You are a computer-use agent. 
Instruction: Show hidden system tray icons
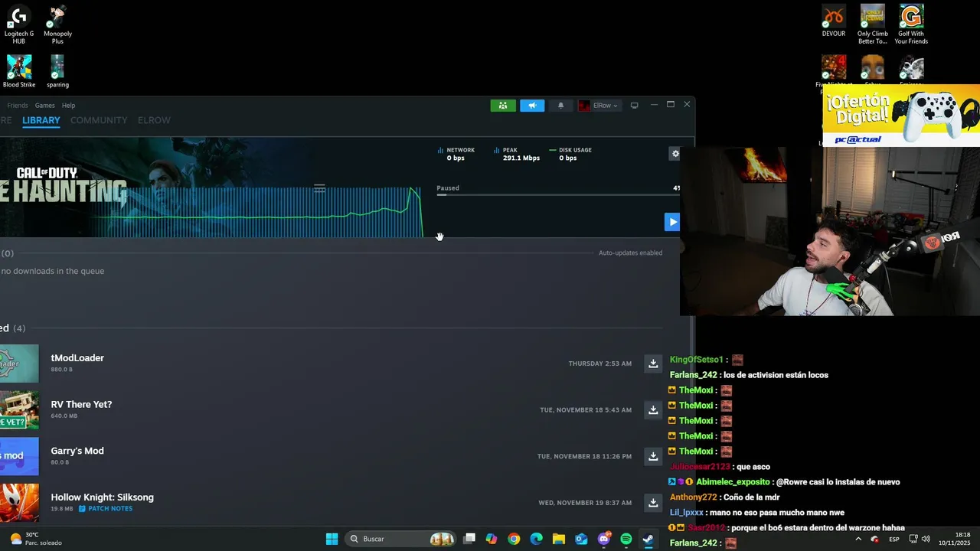coord(857,539)
